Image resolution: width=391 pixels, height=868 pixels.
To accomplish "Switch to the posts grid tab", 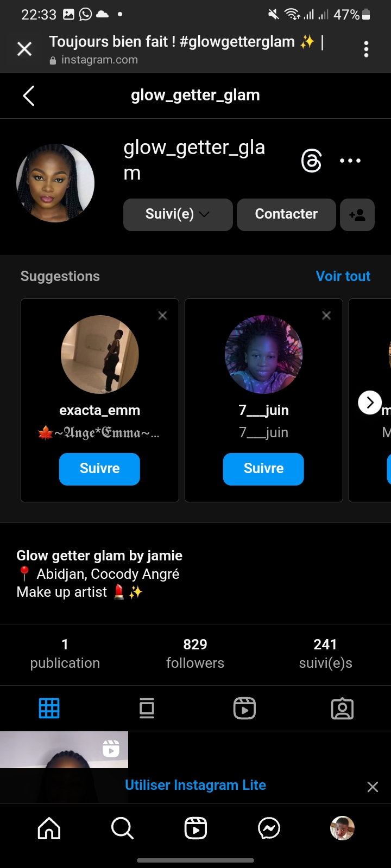I will [49, 708].
